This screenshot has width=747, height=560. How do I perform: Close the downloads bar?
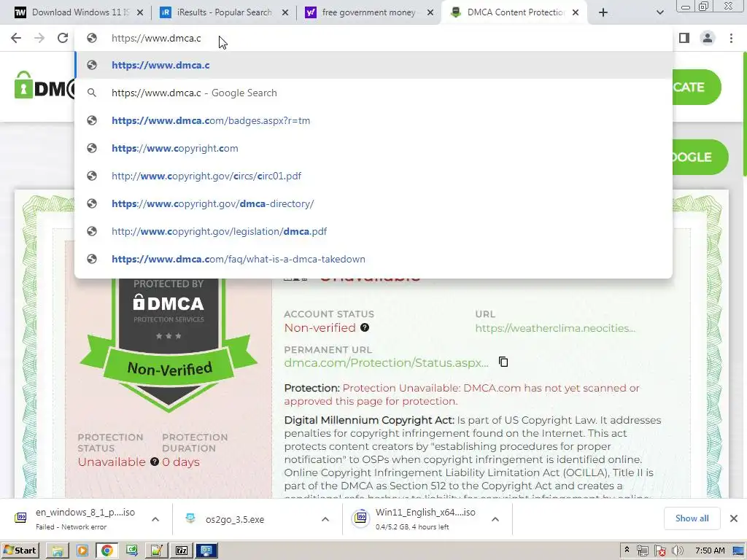734,518
